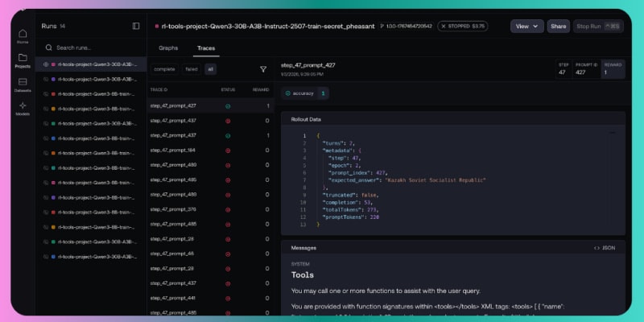The image size is (644, 322).
Task: Pick the purple color swatch of Qwen3-30B-A3B run
Action: pyautogui.click(x=53, y=79)
